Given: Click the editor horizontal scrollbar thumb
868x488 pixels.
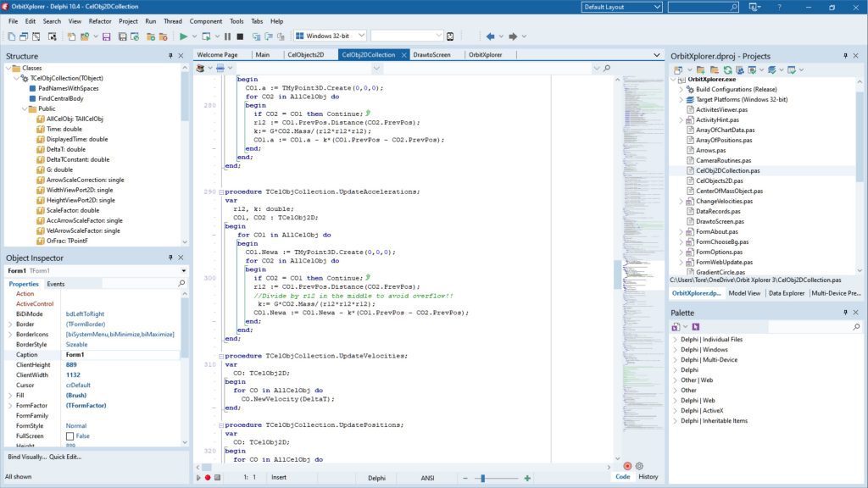Looking at the screenshot, I should [206, 467].
